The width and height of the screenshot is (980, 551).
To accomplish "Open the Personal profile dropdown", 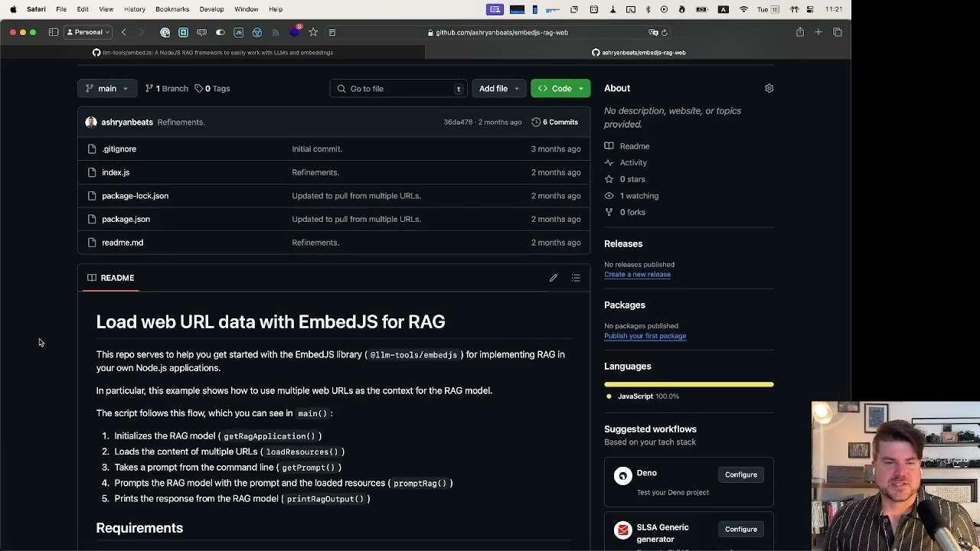I will tap(88, 32).
